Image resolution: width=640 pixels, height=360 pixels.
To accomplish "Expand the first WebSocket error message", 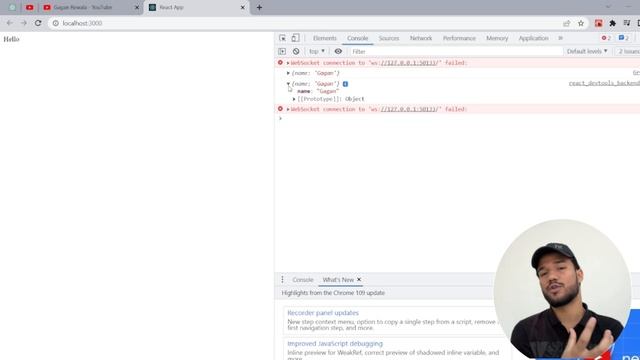I will coord(288,63).
